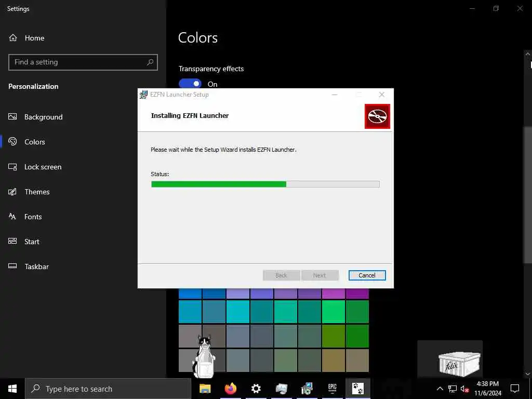The width and height of the screenshot is (532, 399).
Task: Click the greyed-out Next button in the installer
Action: point(320,275)
